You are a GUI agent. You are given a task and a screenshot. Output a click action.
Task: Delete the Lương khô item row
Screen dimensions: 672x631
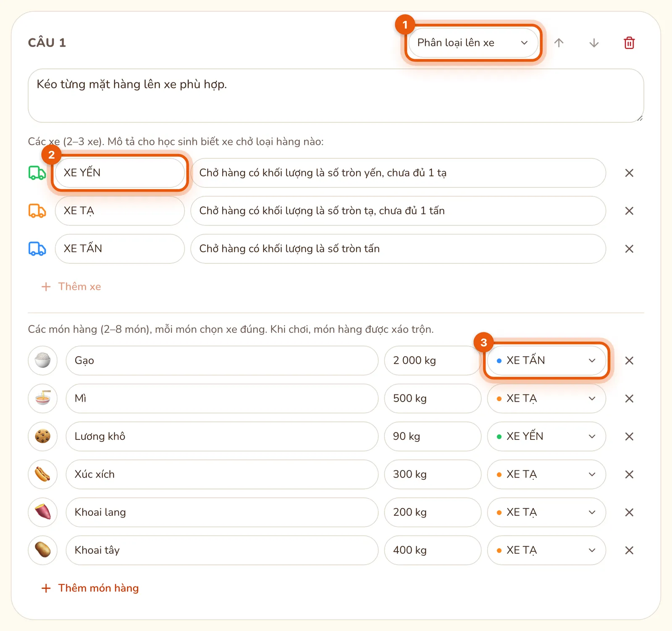629,436
